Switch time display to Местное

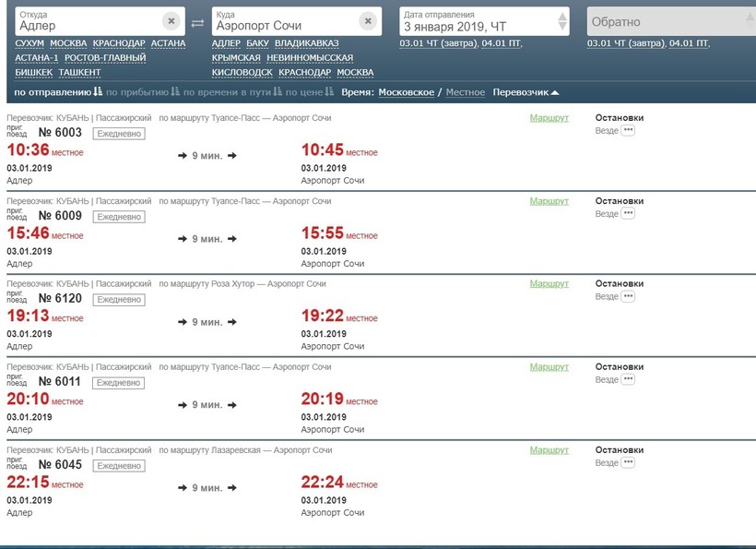(466, 92)
